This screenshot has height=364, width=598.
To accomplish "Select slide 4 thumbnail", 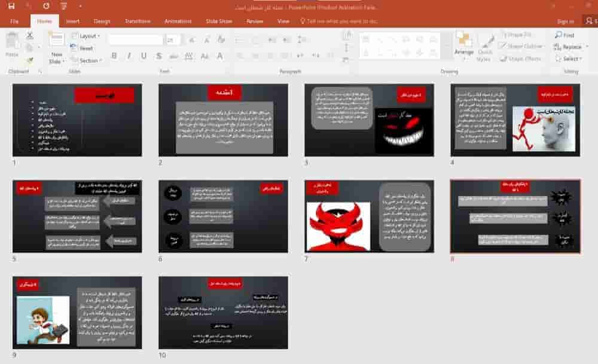I will point(515,120).
